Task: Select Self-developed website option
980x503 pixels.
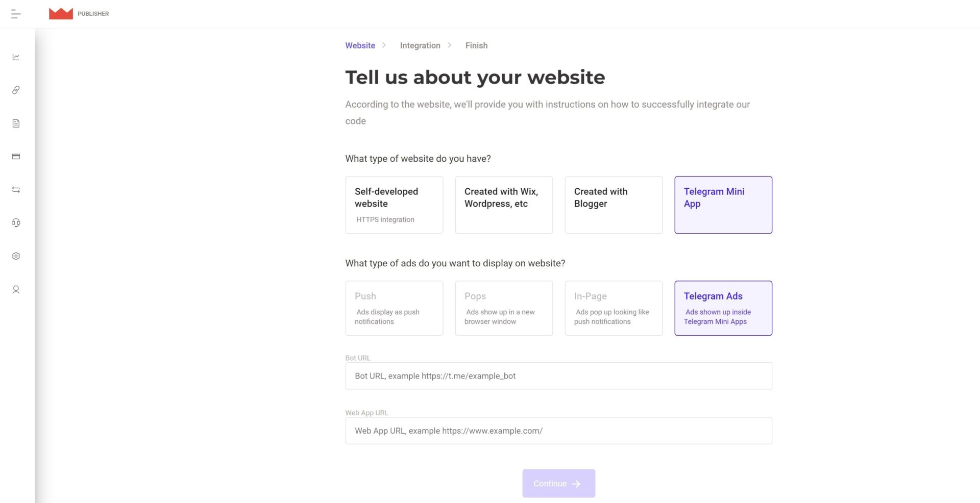Action: click(394, 205)
